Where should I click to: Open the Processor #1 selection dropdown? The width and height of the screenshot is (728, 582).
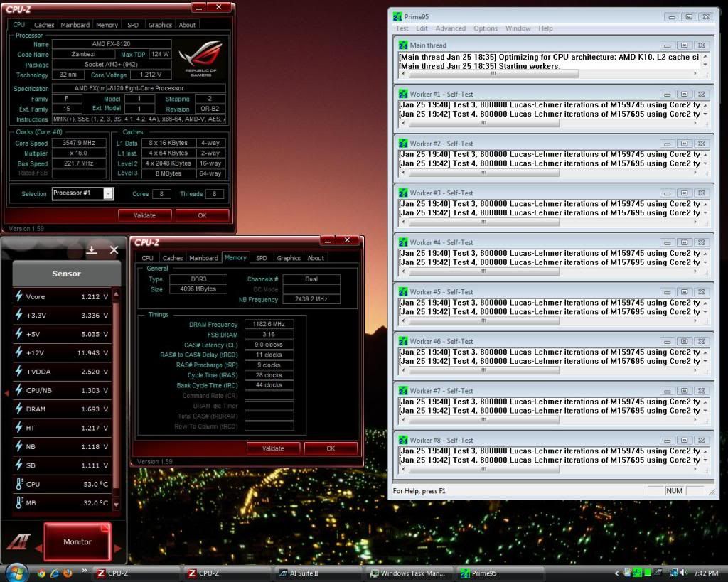108,193
